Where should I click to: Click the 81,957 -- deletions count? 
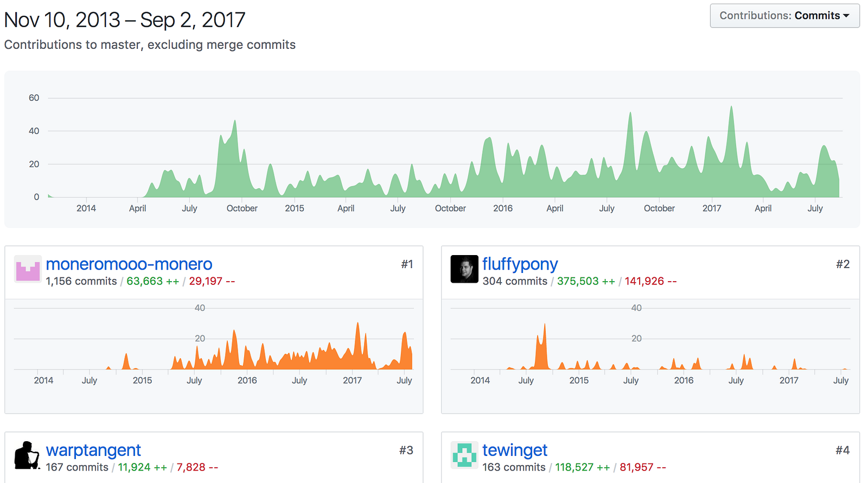[x=643, y=467]
